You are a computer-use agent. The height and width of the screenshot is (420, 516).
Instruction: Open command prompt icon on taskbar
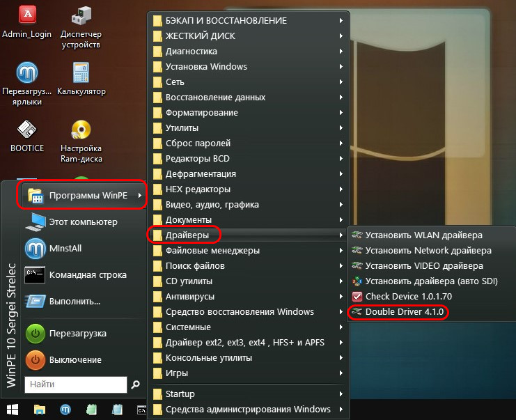141,410
